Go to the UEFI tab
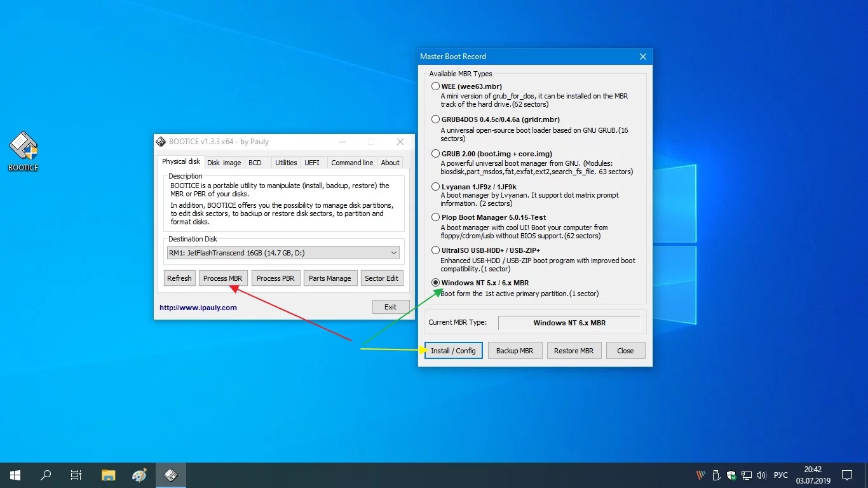The height and width of the screenshot is (488, 868). point(312,163)
